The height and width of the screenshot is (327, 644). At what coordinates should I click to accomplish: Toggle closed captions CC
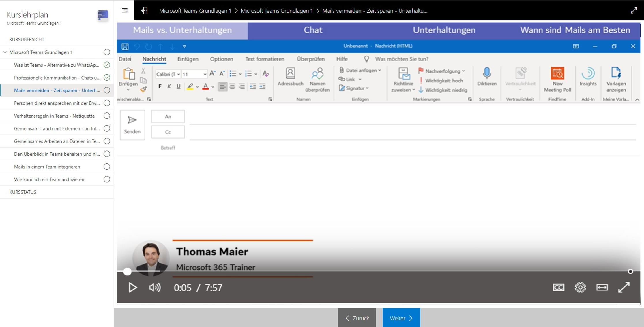pyautogui.click(x=558, y=287)
